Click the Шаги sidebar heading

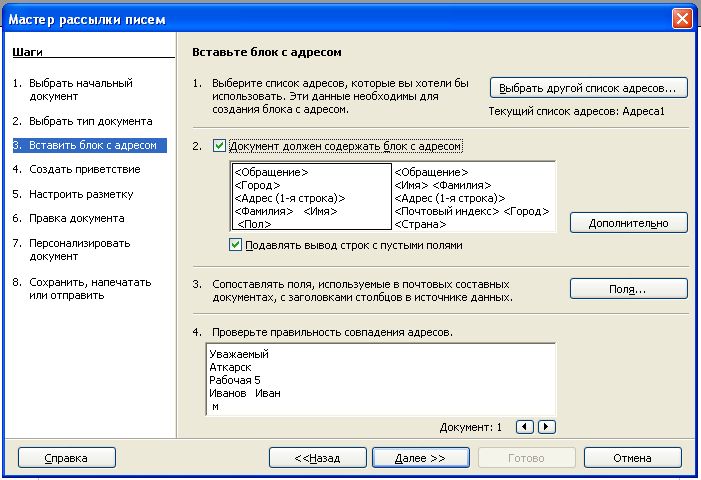27,52
